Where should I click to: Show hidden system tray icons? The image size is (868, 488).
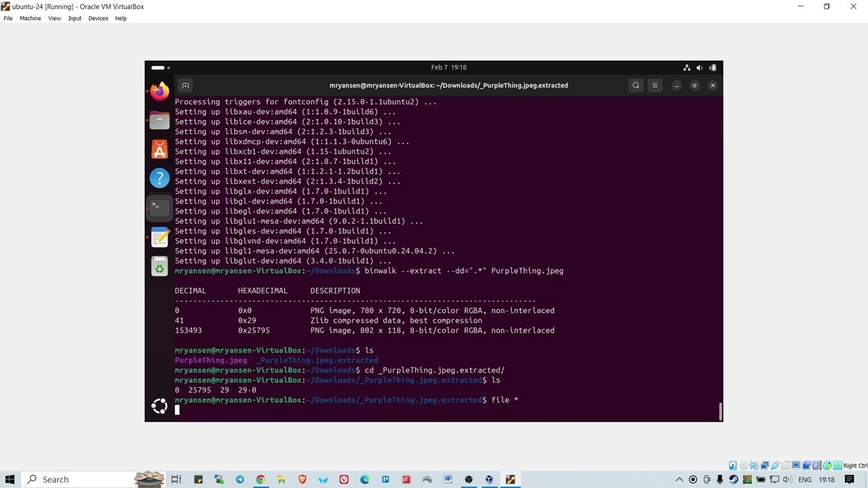(x=679, y=479)
